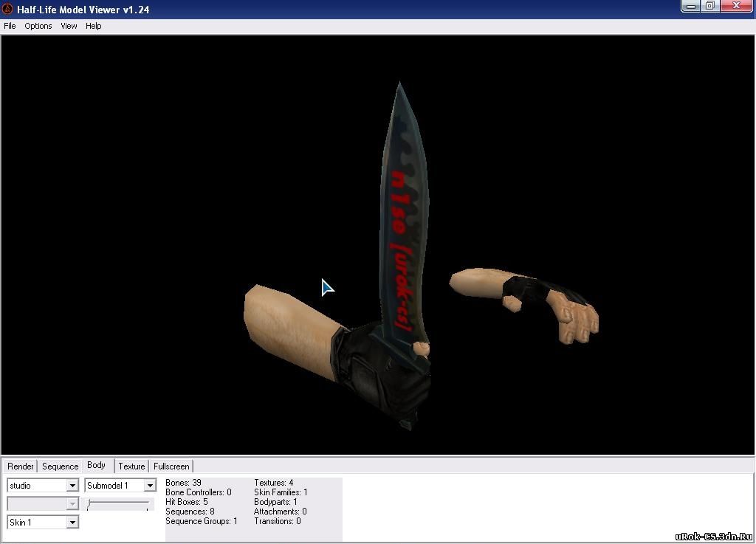Maximize the Model Viewer window
The image size is (756, 544).
tap(710, 6)
